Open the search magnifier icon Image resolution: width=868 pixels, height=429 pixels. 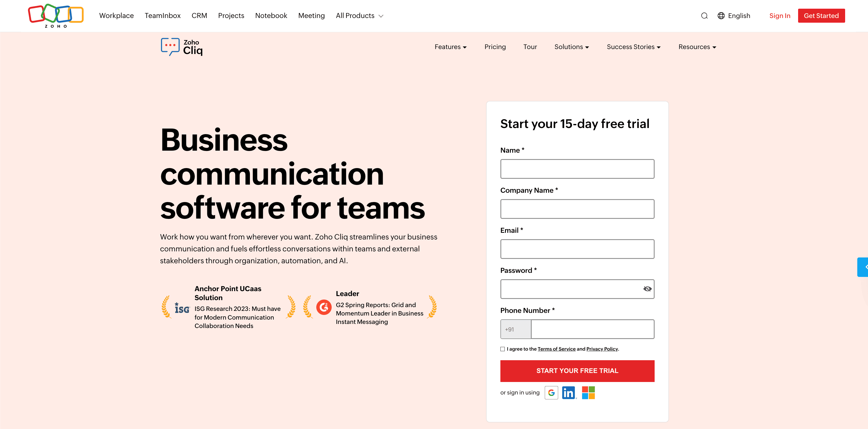[704, 16]
